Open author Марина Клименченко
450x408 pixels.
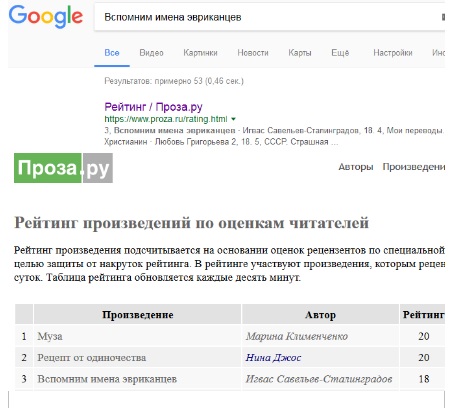(x=297, y=336)
